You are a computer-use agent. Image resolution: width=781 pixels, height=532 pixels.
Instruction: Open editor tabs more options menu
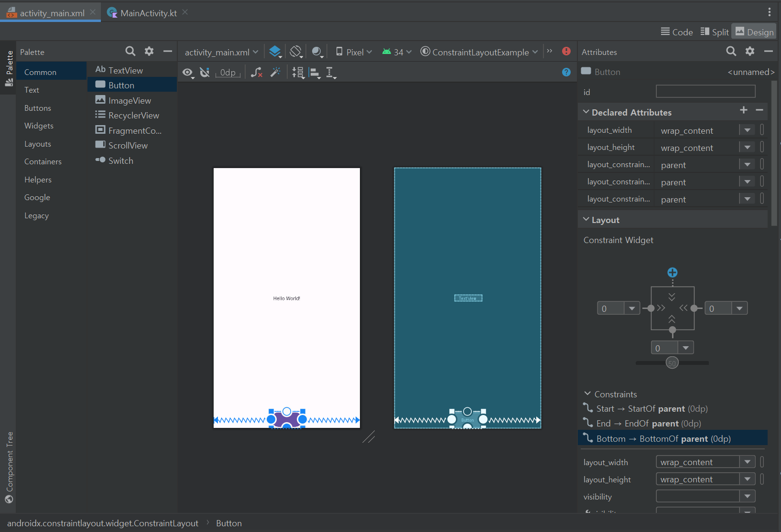click(770, 12)
